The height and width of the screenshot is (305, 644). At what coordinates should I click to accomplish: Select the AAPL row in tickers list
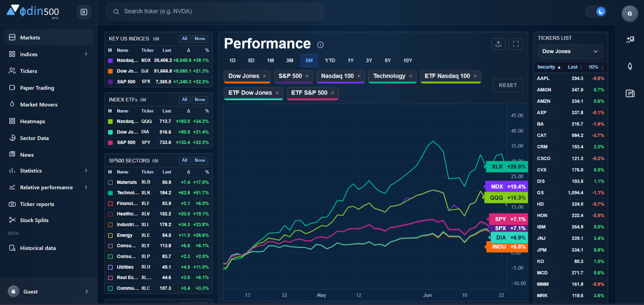tap(571, 78)
